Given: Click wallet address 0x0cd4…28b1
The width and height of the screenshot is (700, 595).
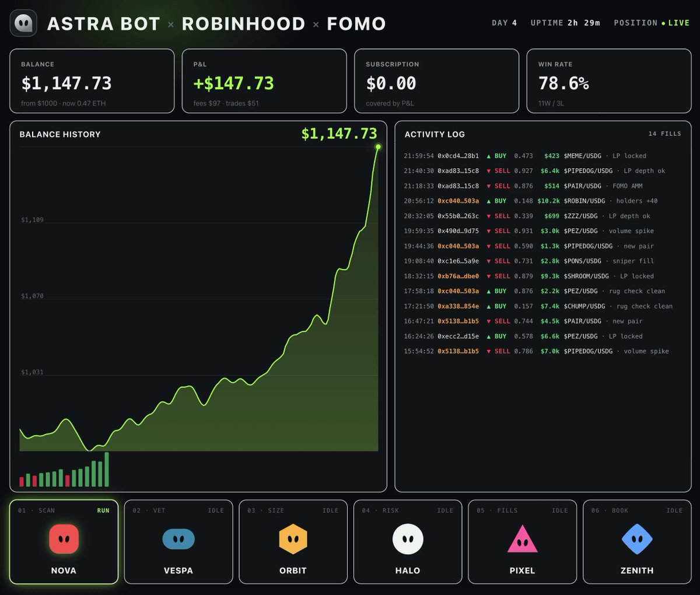Looking at the screenshot, I should (458, 156).
